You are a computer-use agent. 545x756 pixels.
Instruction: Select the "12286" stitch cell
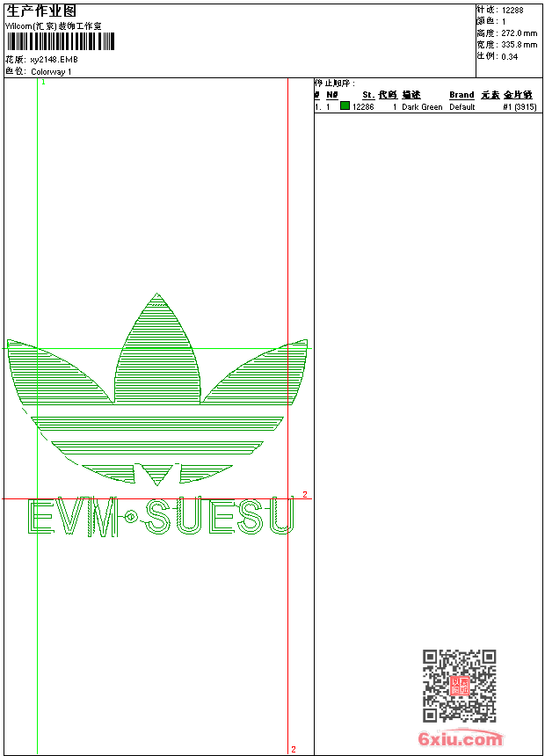pyautogui.click(x=363, y=107)
